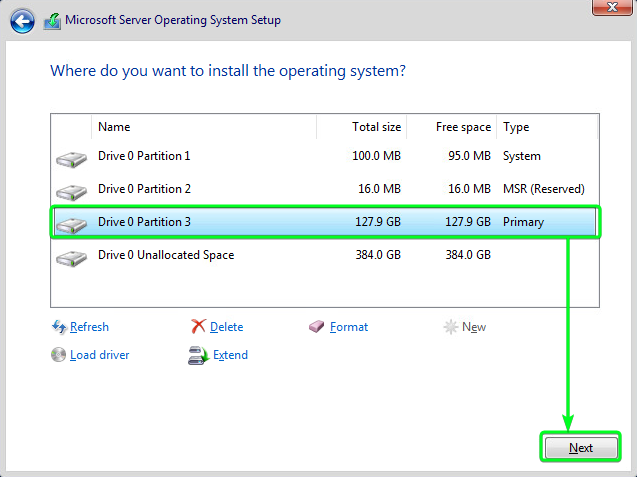The width and height of the screenshot is (637, 477).
Task: Sort by the Total size column header
Action: pos(362,127)
